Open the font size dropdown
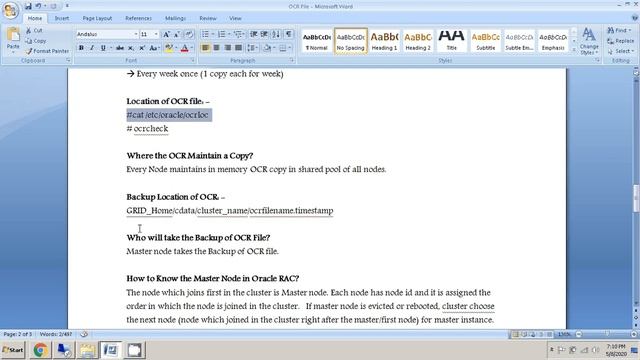This screenshot has width=640, height=360. [x=156, y=34]
